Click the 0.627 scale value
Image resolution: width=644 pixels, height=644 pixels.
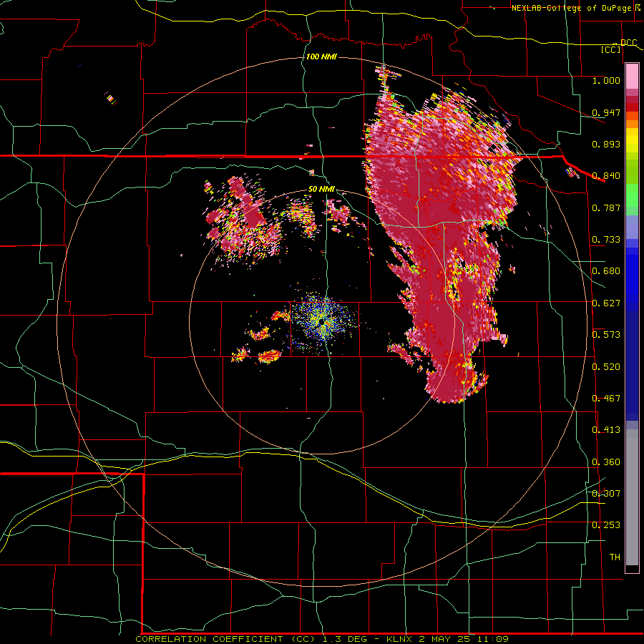point(606,303)
